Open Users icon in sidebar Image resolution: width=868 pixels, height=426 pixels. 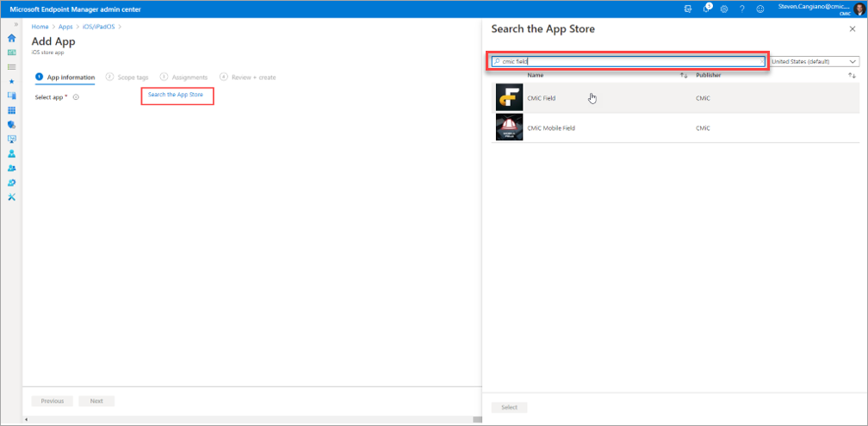[12, 154]
